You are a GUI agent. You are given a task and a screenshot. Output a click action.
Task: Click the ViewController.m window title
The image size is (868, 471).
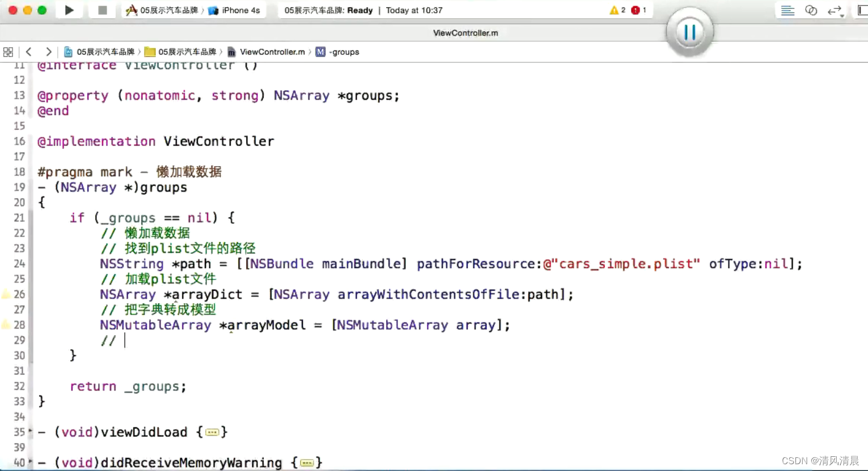(x=465, y=33)
